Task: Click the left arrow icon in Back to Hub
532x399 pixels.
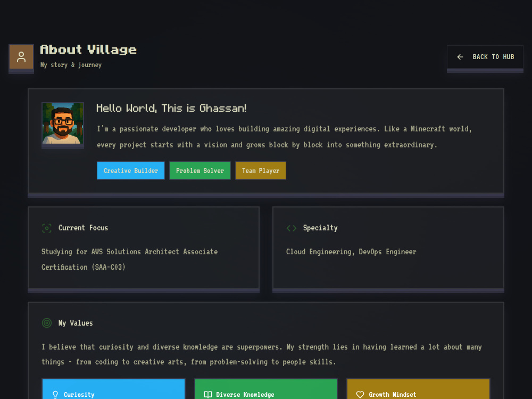Action: pyautogui.click(x=460, y=57)
